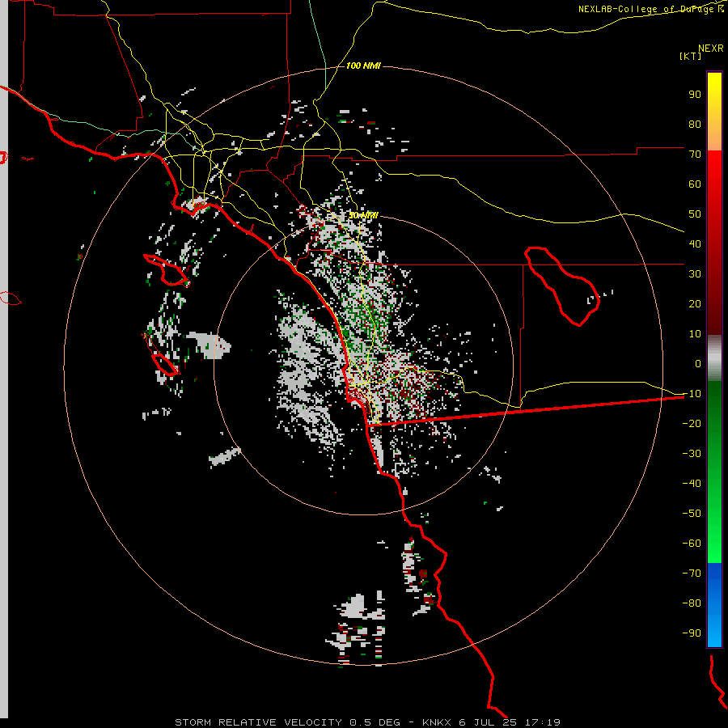Select the -50 value on the velocity scale
Image resolution: width=728 pixels, height=728 pixels.
coord(692,514)
